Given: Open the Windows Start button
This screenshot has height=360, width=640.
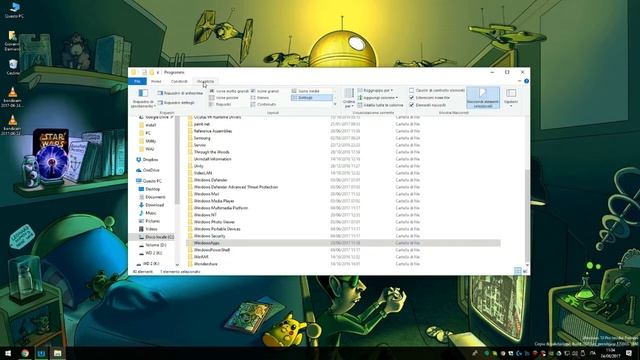Looking at the screenshot, I should coord(8,353).
